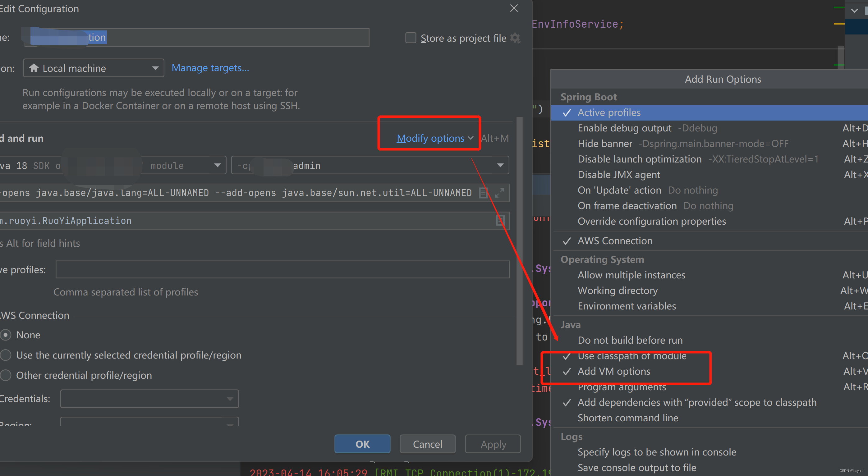Enable Store as project file checkbox
The image size is (868, 476).
[411, 38]
